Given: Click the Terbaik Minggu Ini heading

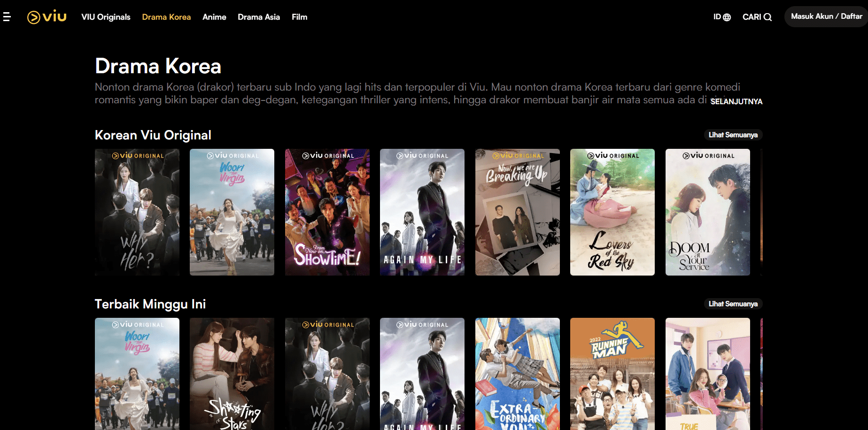Looking at the screenshot, I should tap(150, 304).
